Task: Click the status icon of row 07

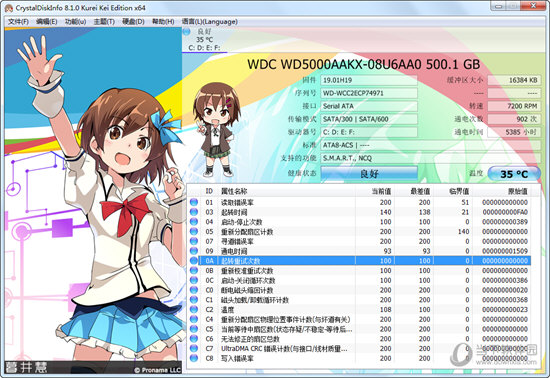Action: [194, 241]
